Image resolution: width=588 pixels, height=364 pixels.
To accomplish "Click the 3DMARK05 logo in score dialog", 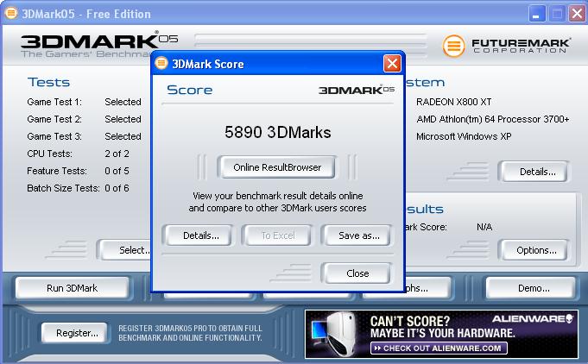I will tap(357, 90).
